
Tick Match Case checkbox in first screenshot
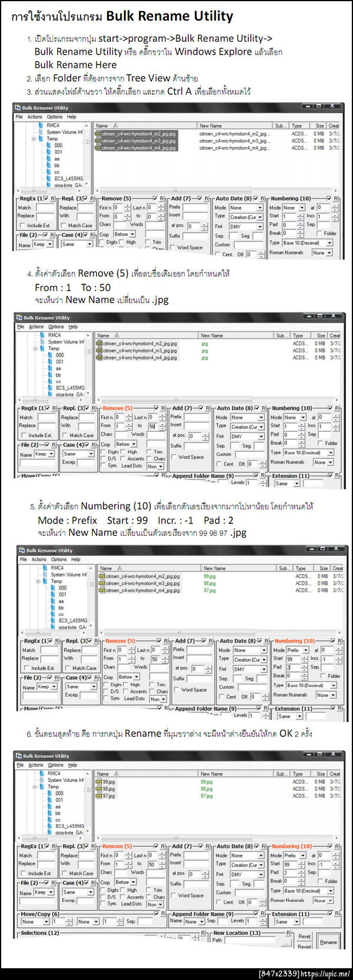64,225
